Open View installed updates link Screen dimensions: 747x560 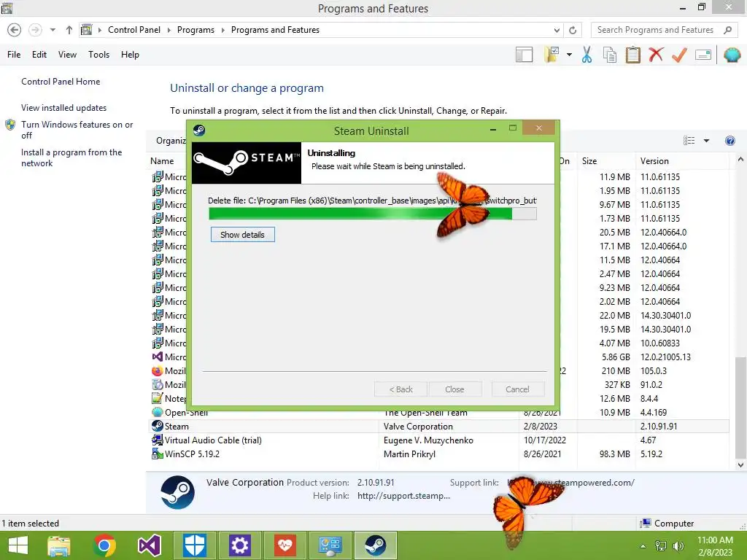64,108
